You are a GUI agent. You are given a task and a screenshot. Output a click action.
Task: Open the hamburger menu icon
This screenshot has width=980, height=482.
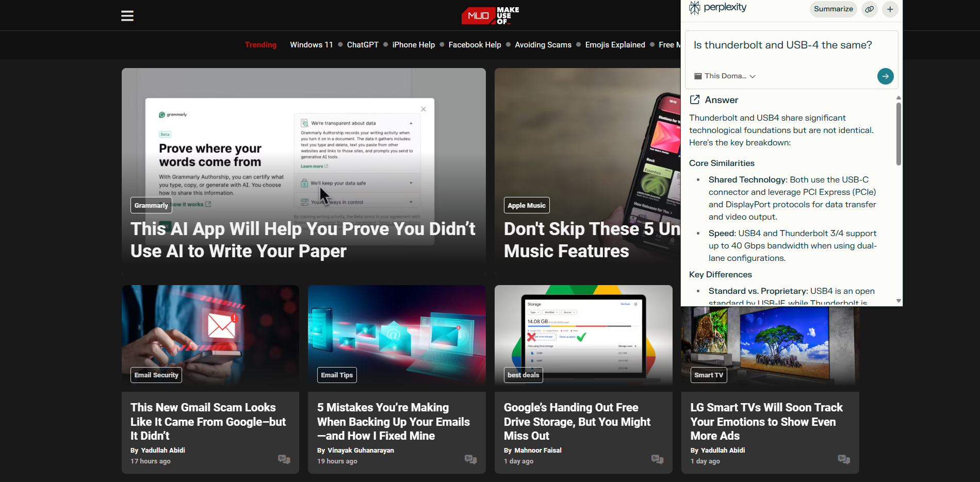point(127,16)
